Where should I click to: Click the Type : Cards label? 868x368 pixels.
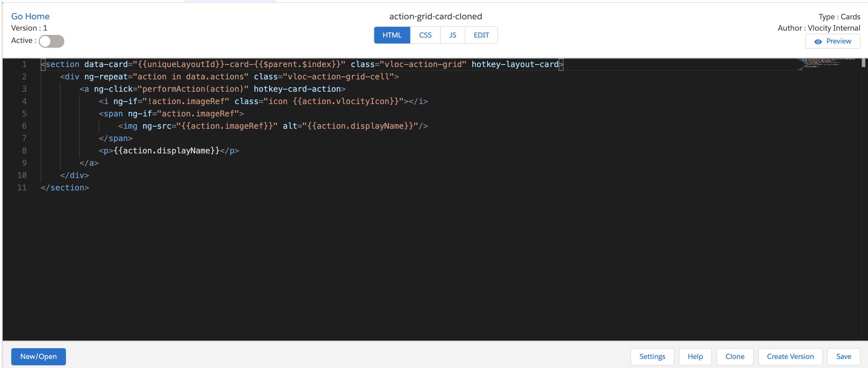click(x=839, y=17)
